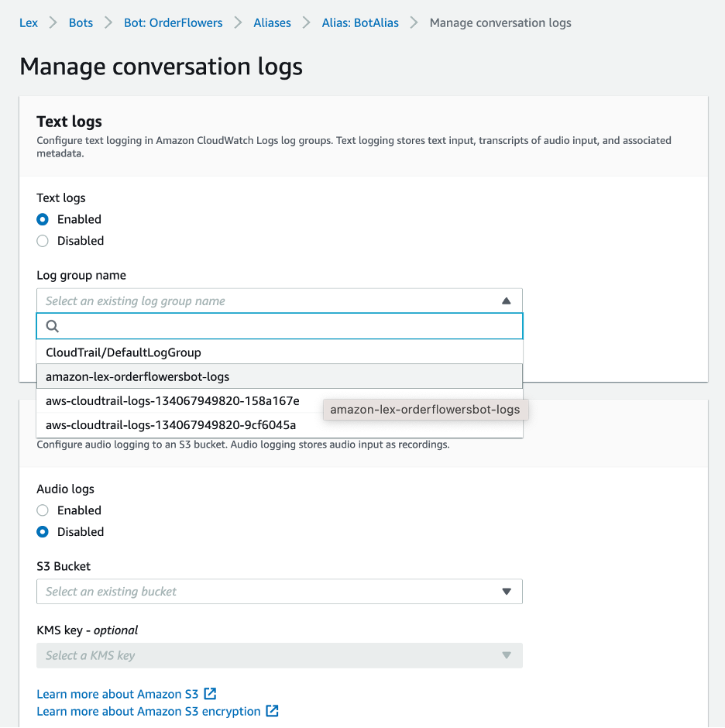Open Bots breadcrumb link

click(x=81, y=22)
